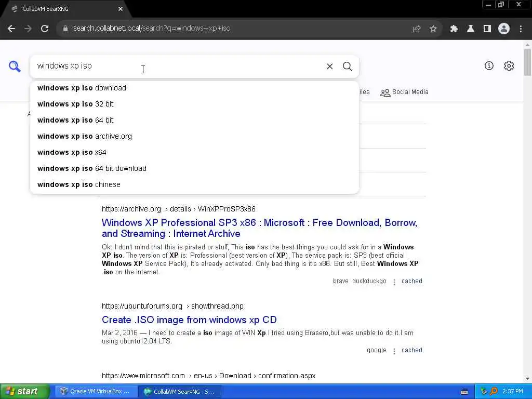This screenshot has height=399, width=532.
Task: Open more options dots beside ubuntuforums cached
Action: [x=394, y=351]
